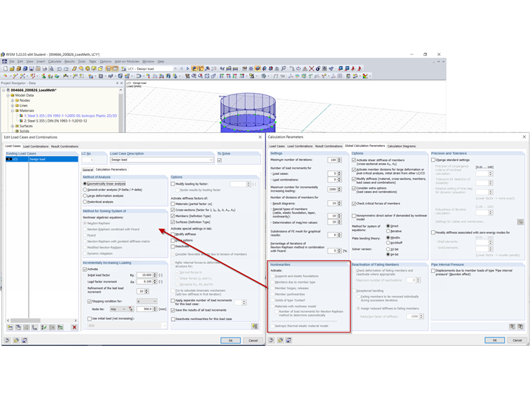Screen dimensions: 532x399
Task: Click the Save diskette icon in main toolbar
Action: click(31, 69)
